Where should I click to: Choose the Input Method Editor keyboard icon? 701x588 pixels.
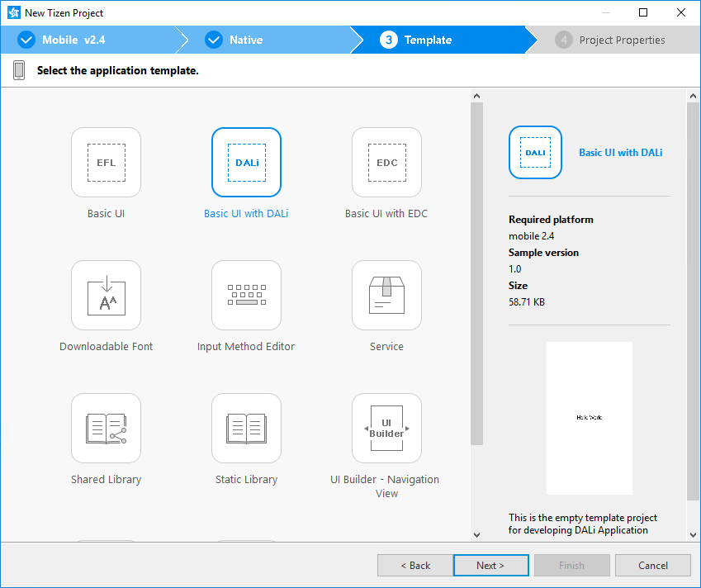click(x=246, y=296)
